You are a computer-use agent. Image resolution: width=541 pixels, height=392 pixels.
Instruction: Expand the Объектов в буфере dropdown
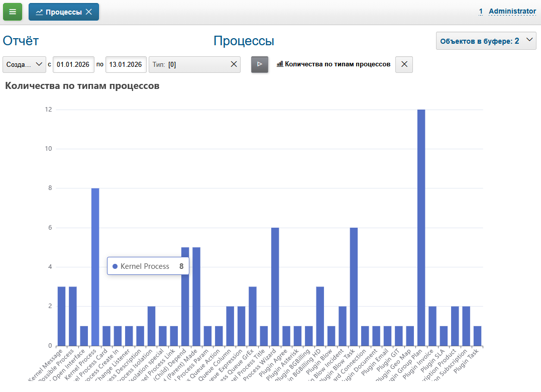(x=528, y=41)
